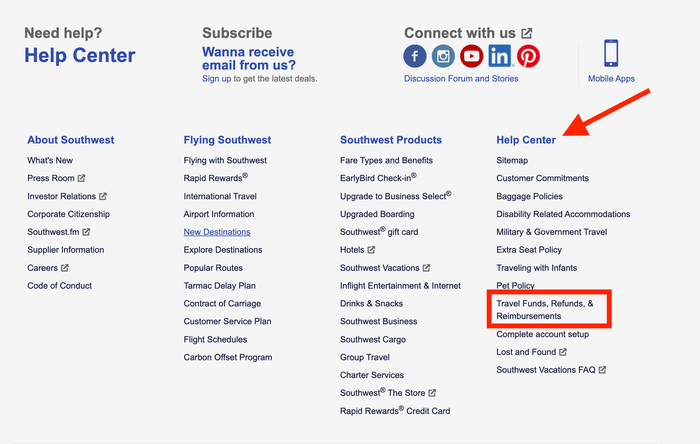View Flight Schedules
This screenshot has width=700, height=444.
point(215,340)
